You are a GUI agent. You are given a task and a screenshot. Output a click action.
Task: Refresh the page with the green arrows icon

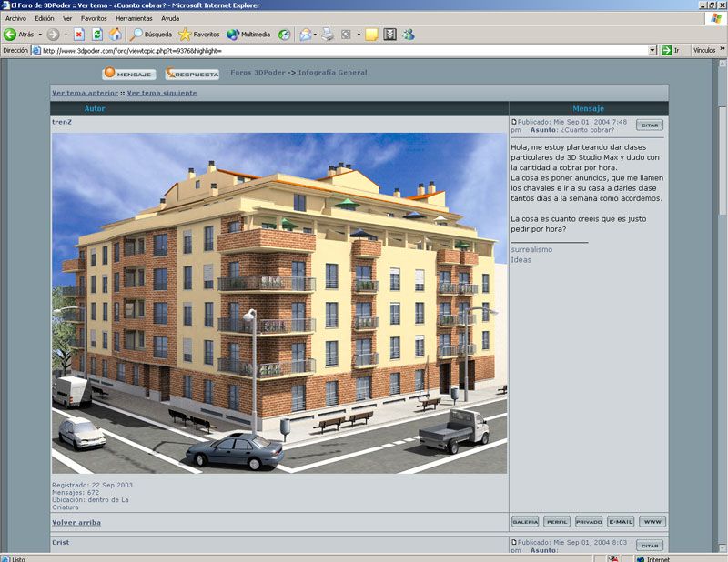tap(97, 35)
